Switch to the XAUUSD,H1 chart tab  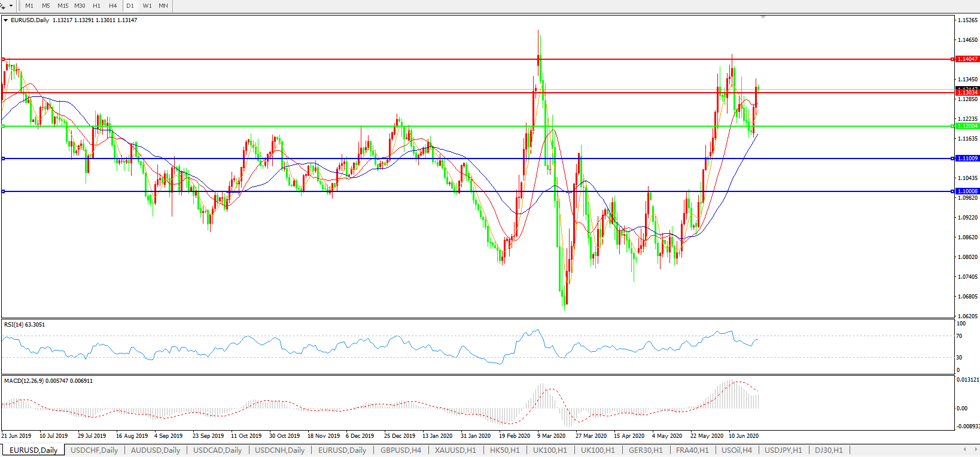point(455,450)
